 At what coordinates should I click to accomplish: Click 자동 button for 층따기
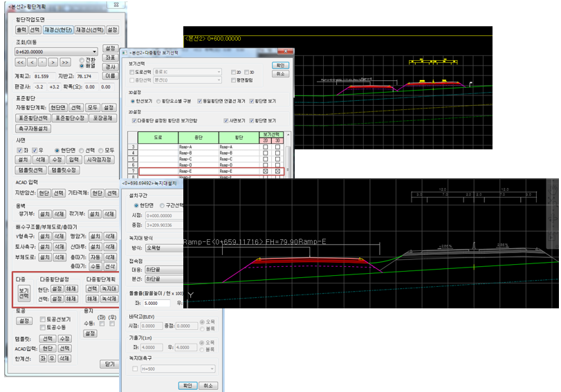tap(95, 256)
